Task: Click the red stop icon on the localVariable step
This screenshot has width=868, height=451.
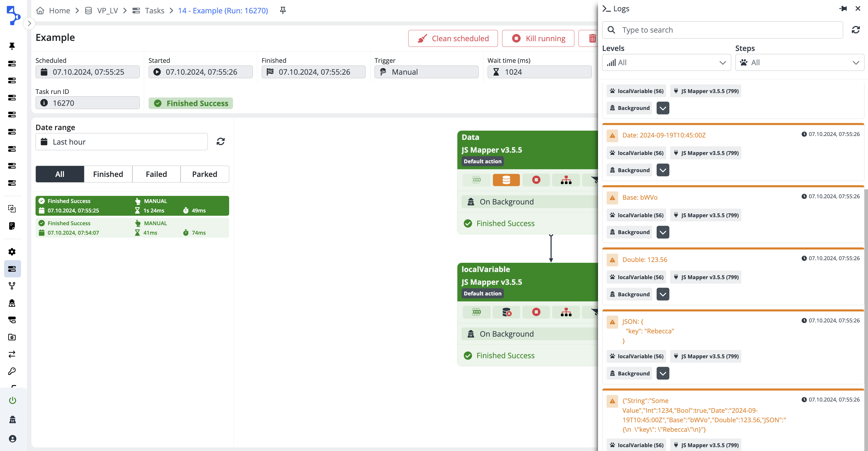Action: tap(536, 312)
